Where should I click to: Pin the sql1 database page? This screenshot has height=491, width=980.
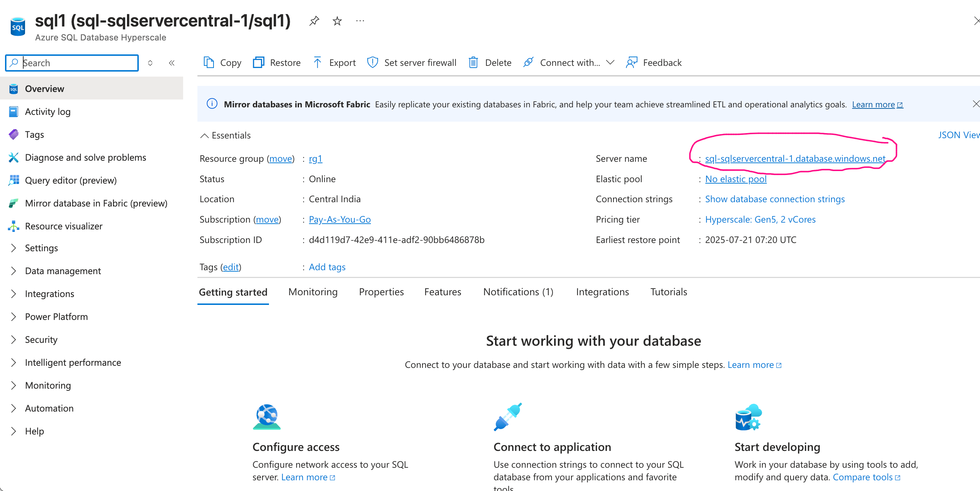pyautogui.click(x=314, y=21)
